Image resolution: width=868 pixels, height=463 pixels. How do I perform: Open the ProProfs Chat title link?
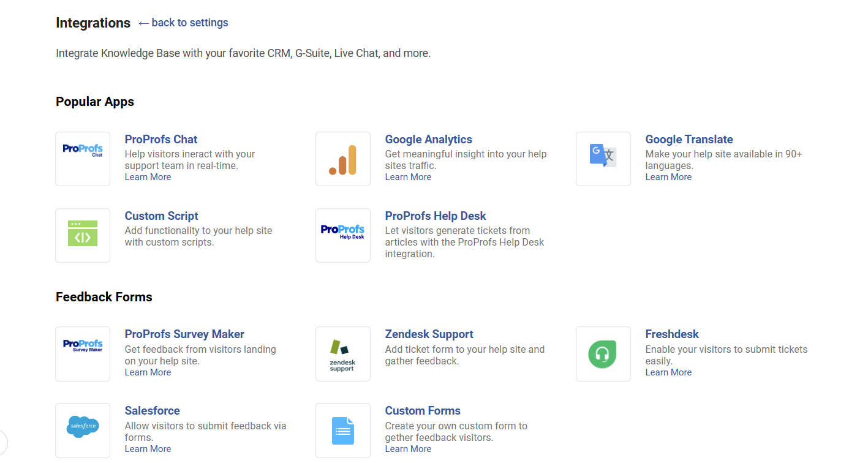[161, 139]
